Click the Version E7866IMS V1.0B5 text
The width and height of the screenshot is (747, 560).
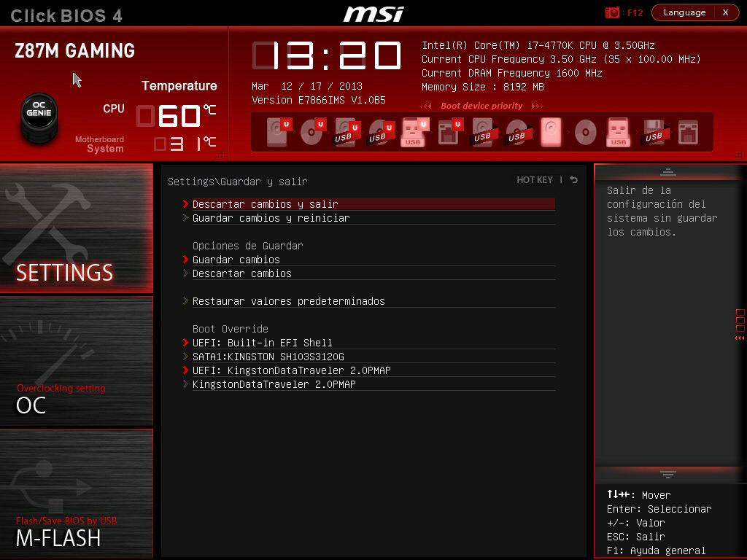pos(319,100)
